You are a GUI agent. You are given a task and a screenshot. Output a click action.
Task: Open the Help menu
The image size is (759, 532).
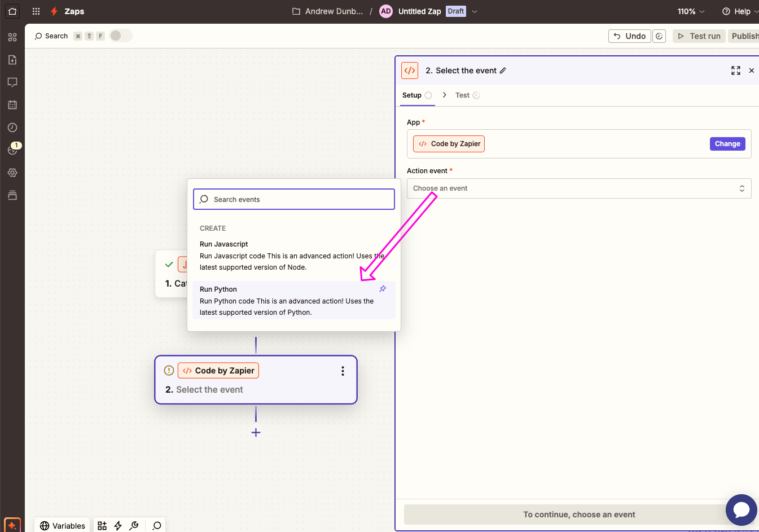(740, 11)
